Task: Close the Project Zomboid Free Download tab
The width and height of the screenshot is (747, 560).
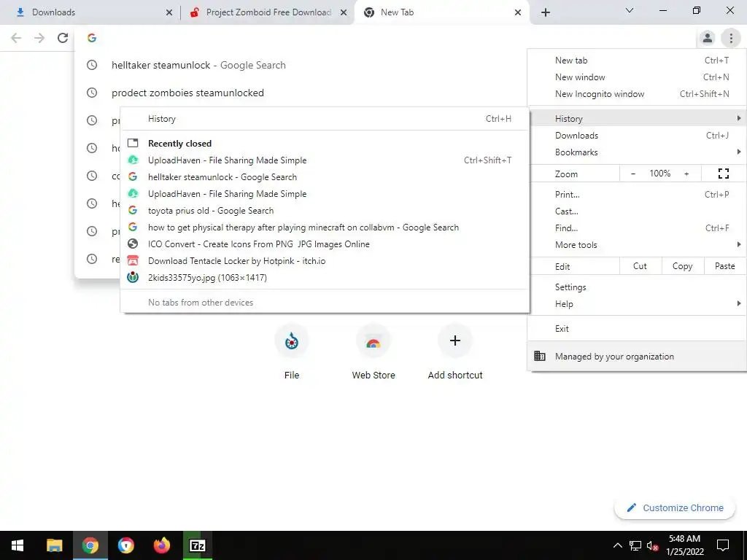Action: pyautogui.click(x=344, y=12)
